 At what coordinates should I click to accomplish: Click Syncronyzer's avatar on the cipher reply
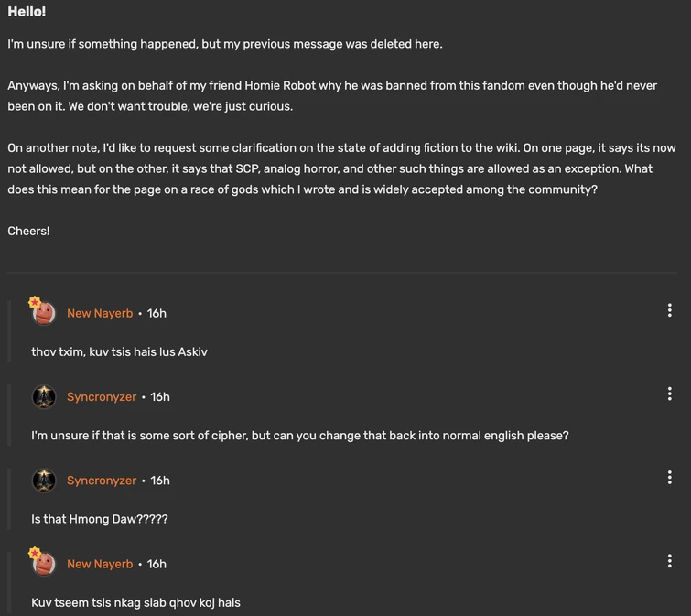(x=44, y=397)
